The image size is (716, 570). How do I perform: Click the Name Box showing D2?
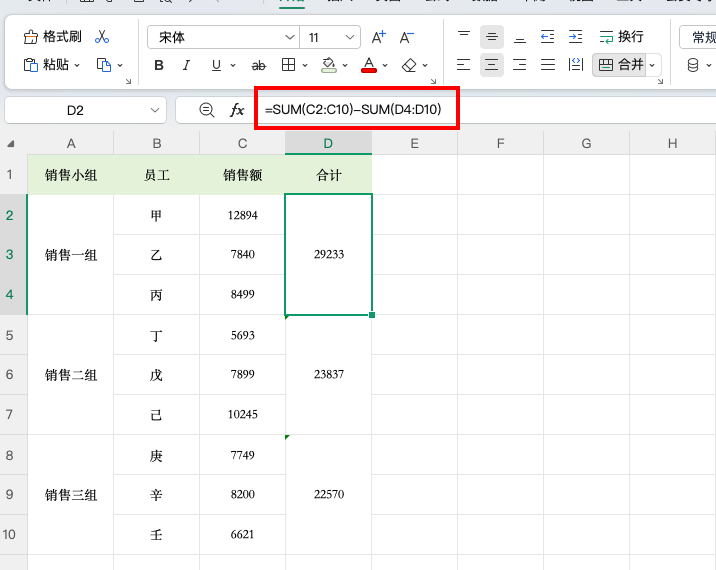click(x=85, y=110)
